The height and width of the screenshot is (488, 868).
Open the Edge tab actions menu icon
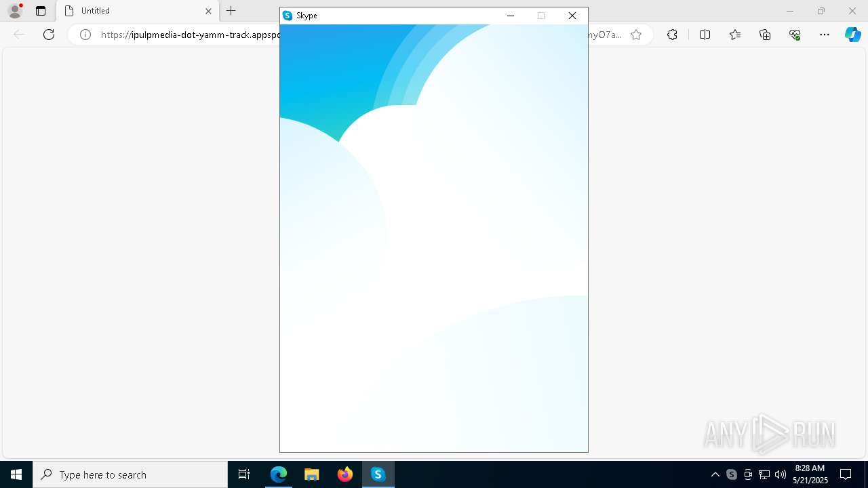click(x=41, y=11)
